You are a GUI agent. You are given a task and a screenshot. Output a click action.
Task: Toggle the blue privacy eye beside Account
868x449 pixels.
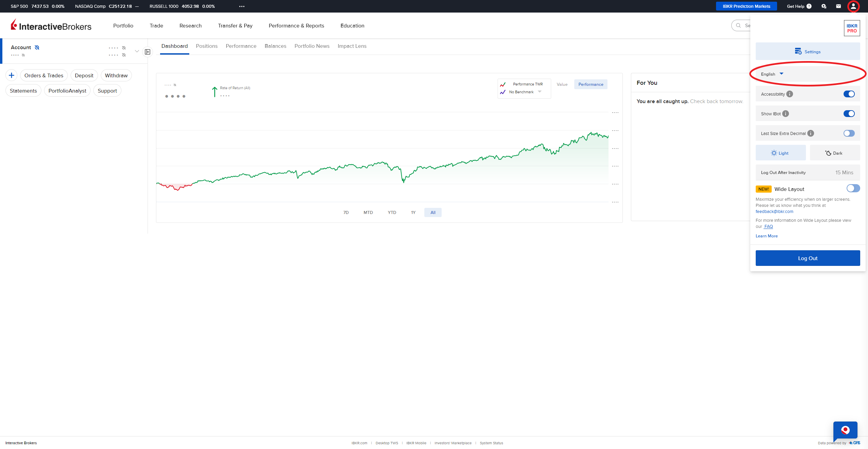pos(37,47)
